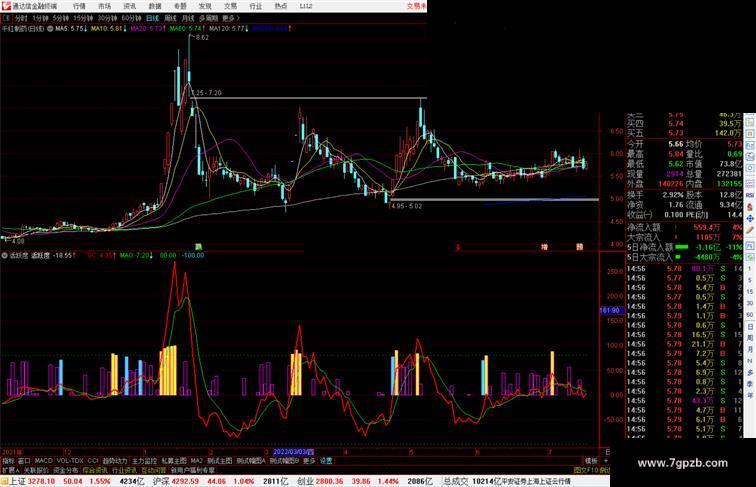This screenshot has height=487, width=756.
Task: Click the round icon beside stock name
Action: pos(50,29)
